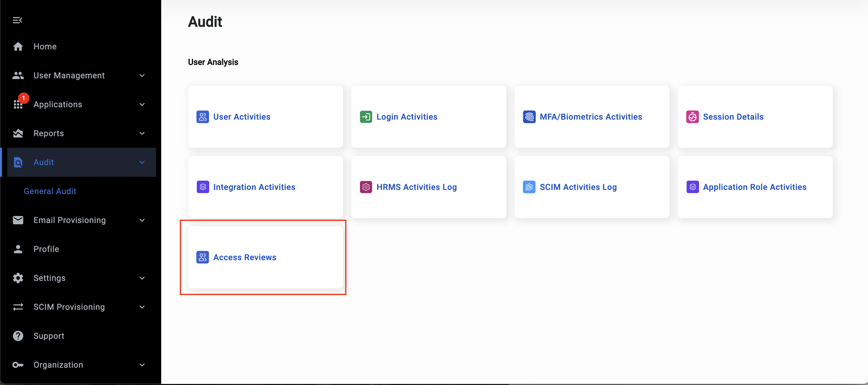The image size is (868, 385).
Task: Click the Home house icon
Action: 18,47
